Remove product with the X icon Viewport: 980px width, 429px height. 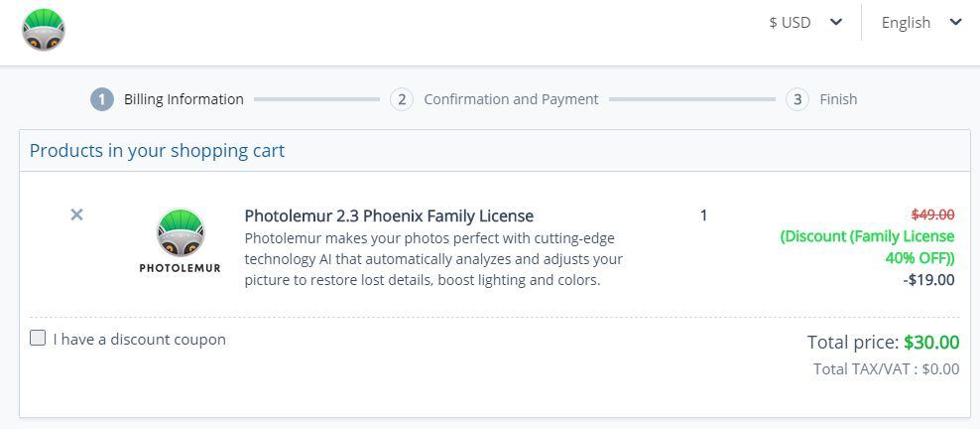pos(77,215)
